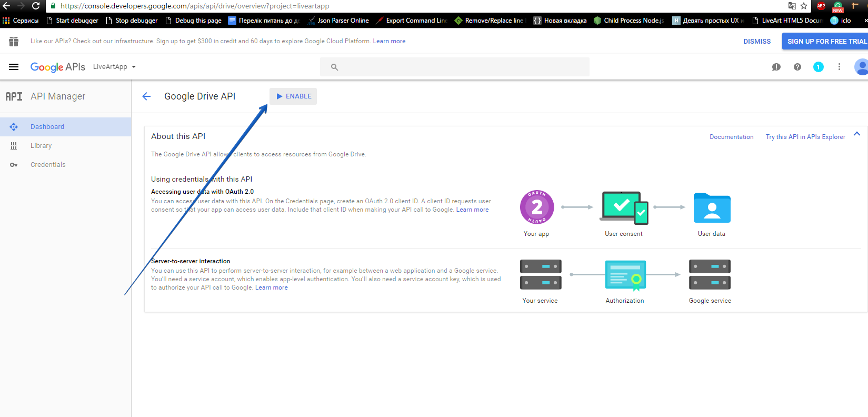This screenshot has width=868, height=417.
Task: Open the feedback alert icon
Action: coord(776,67)
